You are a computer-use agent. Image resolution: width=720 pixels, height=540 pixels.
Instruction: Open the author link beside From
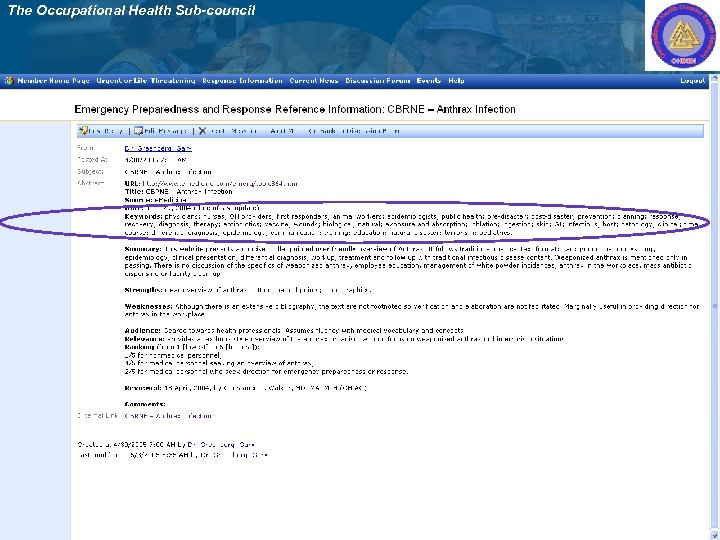pyautogui.click(x=158, y=148)
